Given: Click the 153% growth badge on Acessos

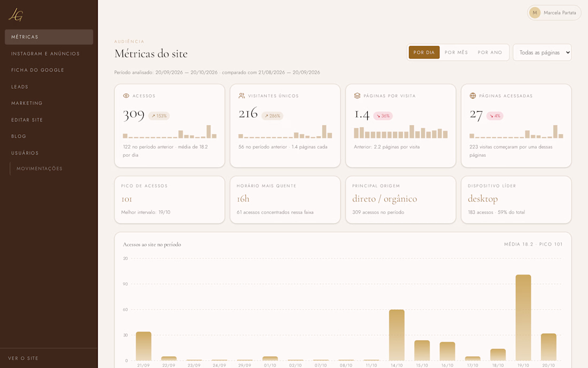Looking at the screenshot, I should pos(159,116).
